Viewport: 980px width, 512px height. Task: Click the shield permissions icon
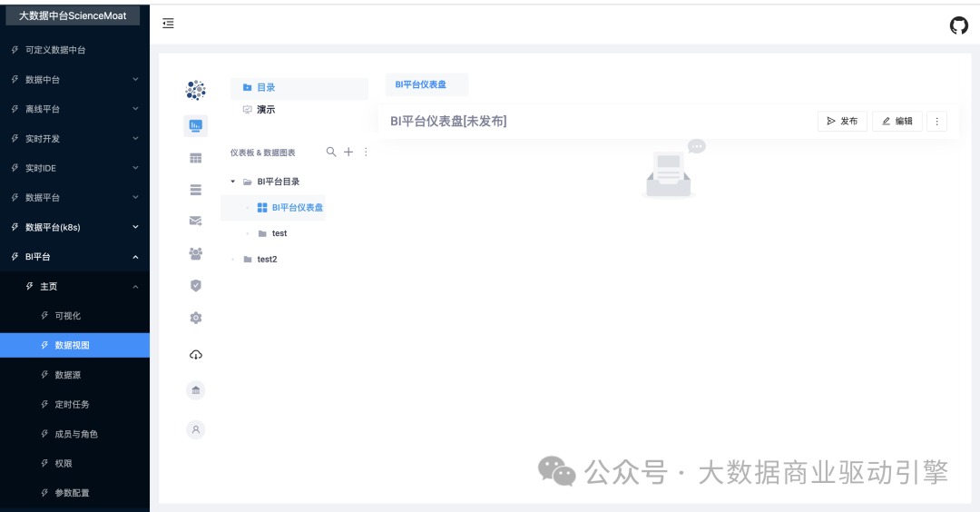click(x=195, y=285)
